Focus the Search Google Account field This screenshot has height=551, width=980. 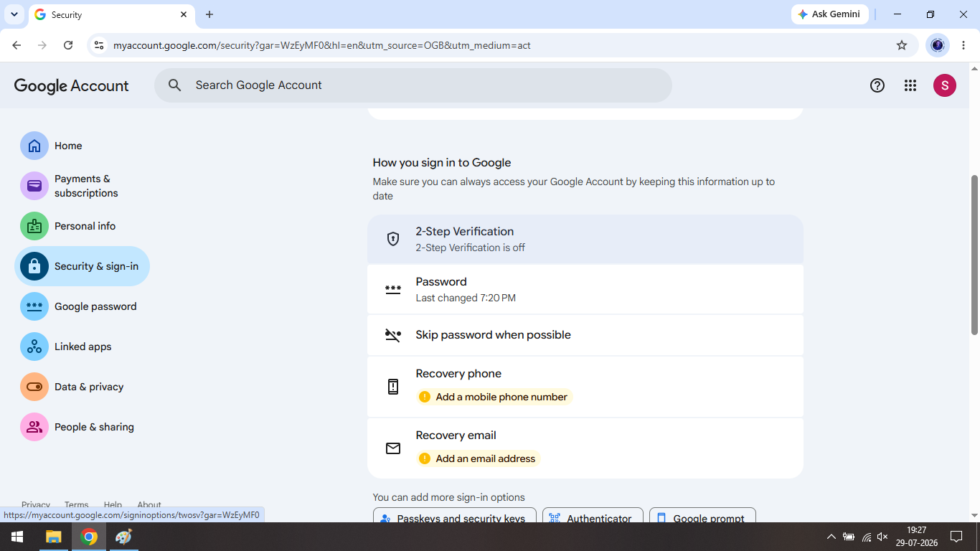click(413, 85)
